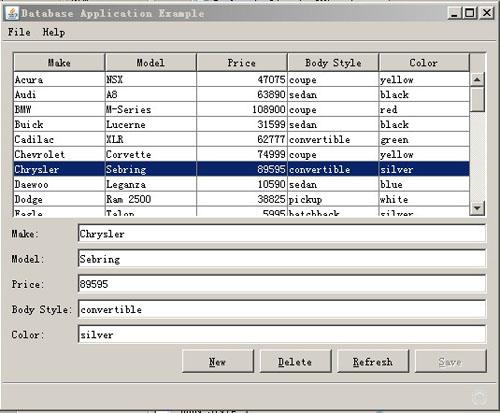Viewport: 500px width, 413px height.
Task: Maximize the Database Application window
Action: click(x=470, y=13)
